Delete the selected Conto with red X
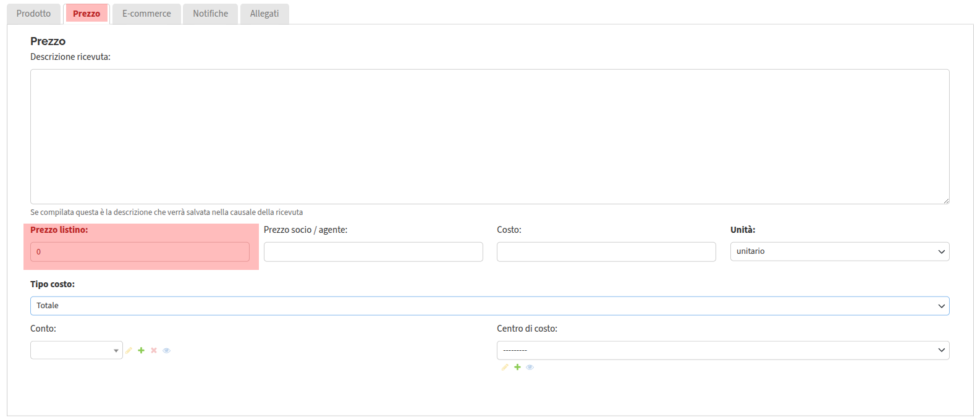The width and height of the screenshot is (980, 420). (154, 350)
